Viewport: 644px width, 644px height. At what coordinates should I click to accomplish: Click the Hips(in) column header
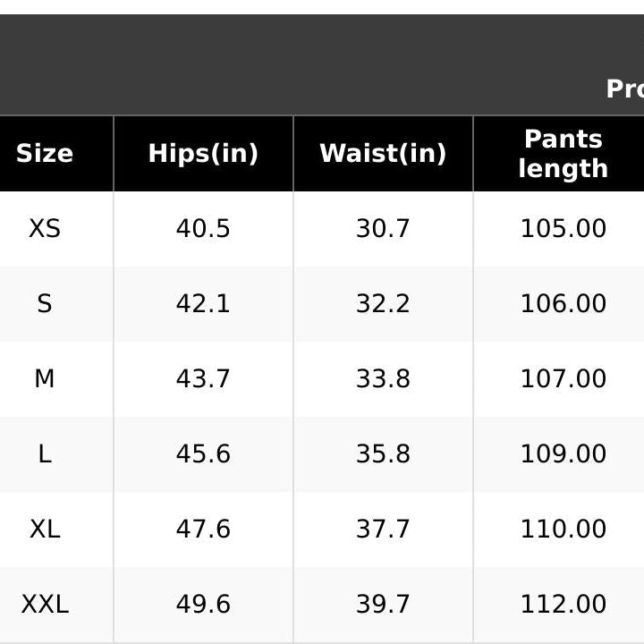(203, 154)
